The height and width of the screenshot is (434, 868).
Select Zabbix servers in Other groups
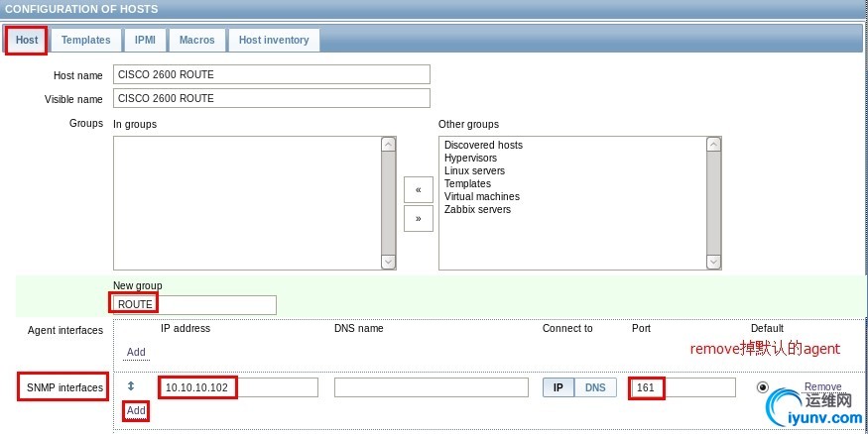pyautogui.click(x=477, y=209)
